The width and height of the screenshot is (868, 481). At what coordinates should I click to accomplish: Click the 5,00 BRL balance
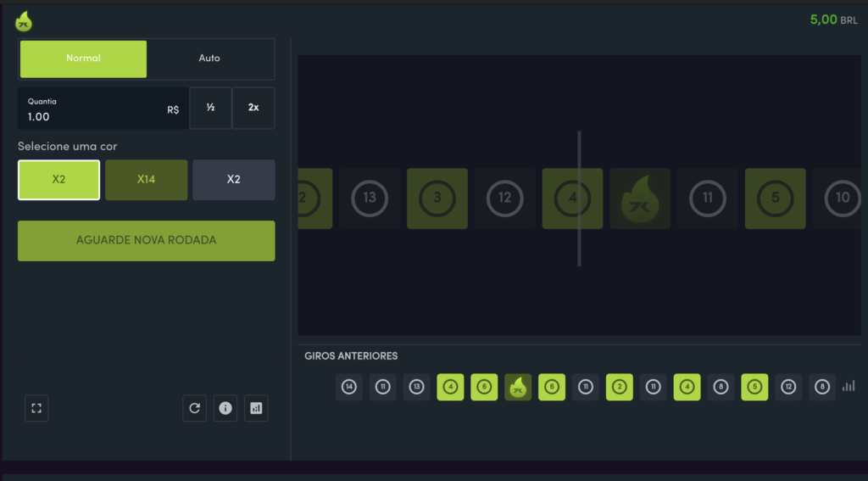coord(834,20)
